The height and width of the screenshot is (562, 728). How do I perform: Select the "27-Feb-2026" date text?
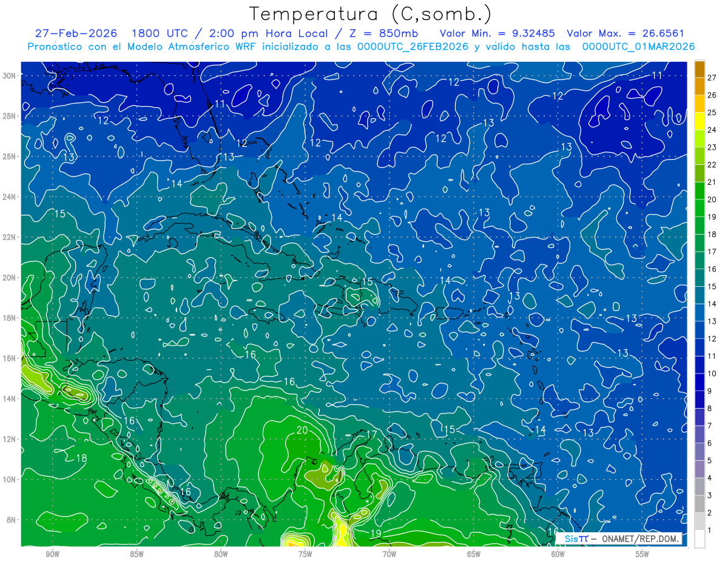75,33
